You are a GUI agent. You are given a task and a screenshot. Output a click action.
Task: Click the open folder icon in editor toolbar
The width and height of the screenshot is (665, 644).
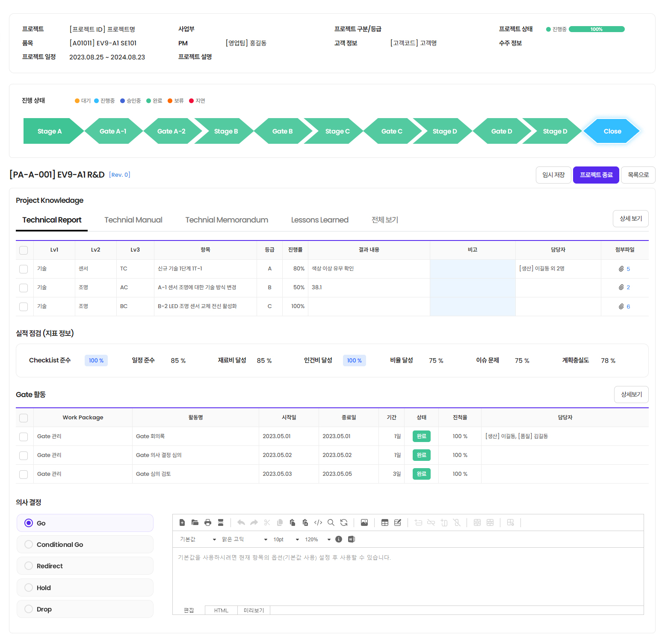point(195,522)
